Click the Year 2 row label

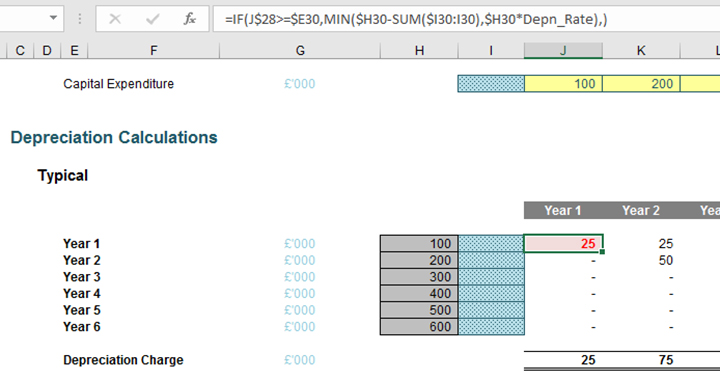tap(81, 260)
